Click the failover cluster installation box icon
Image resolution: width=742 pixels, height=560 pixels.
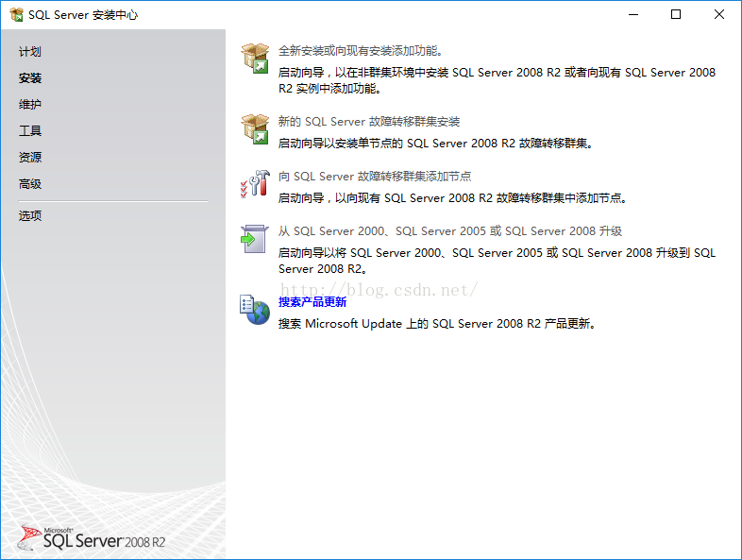click(255, 129)
